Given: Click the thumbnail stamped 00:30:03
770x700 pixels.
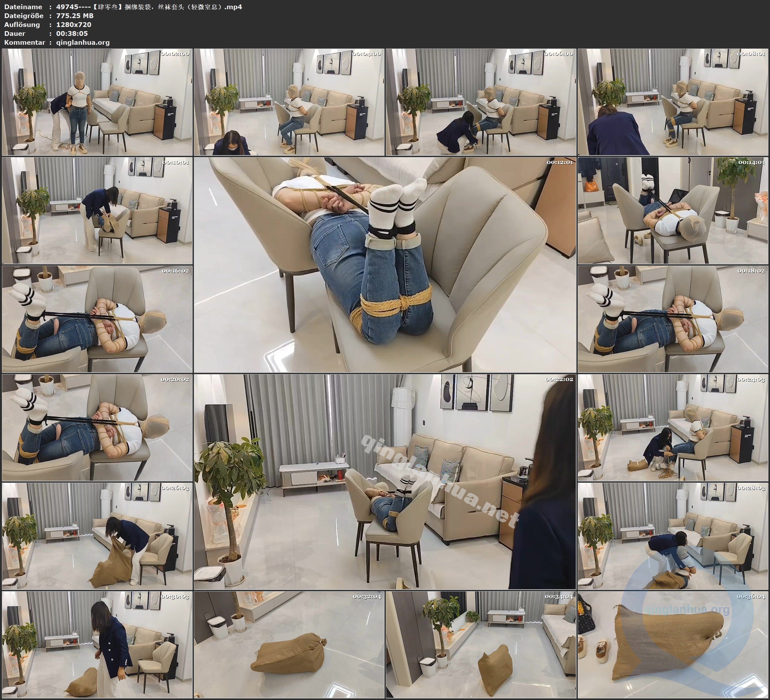Looking at the screenshot, I should pos(97,644).
